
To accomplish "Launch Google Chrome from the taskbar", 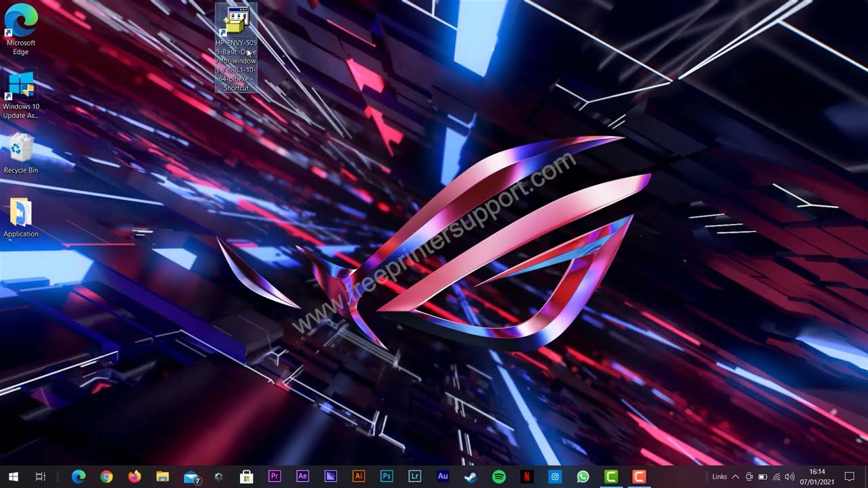I will point(106,476).
